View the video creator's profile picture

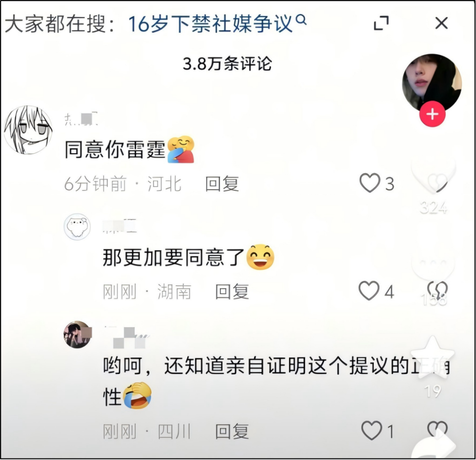pos(432,83)
